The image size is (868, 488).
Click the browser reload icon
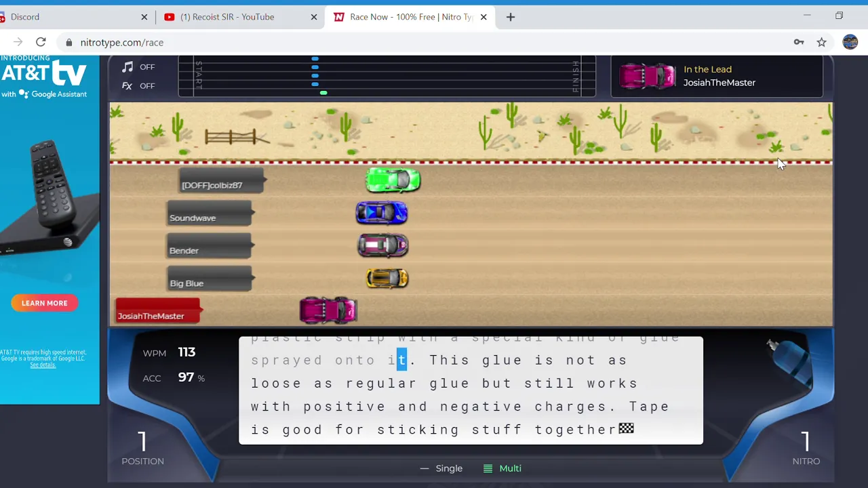click(41, 42)
